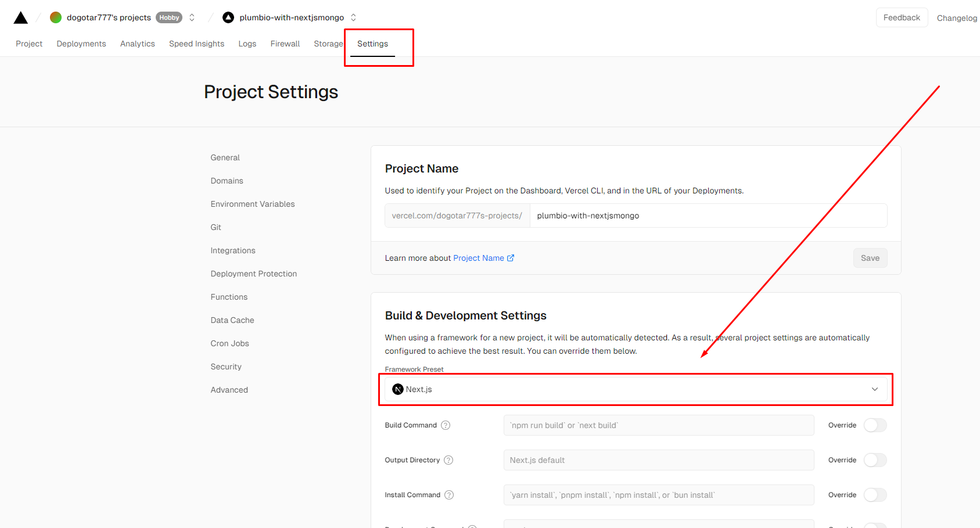Open the Changelog link
This screenshot has width=980, height=528.
coord(957,18)
